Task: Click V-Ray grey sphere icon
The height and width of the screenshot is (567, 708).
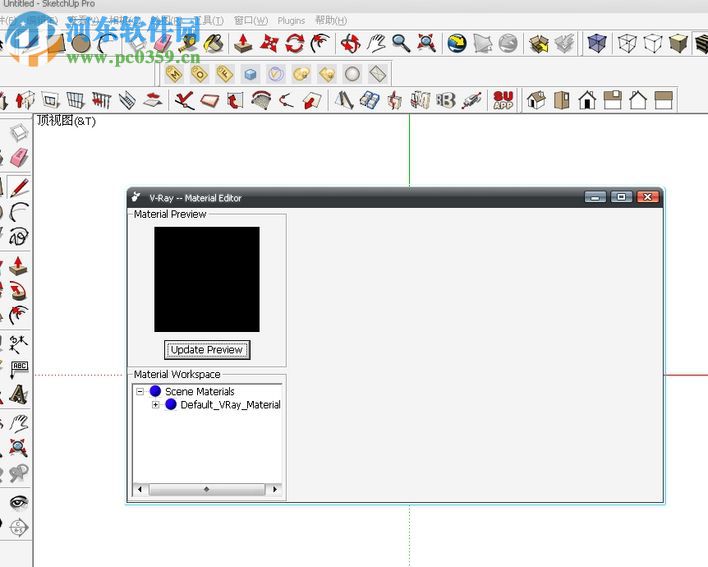Action: (352, 74)
